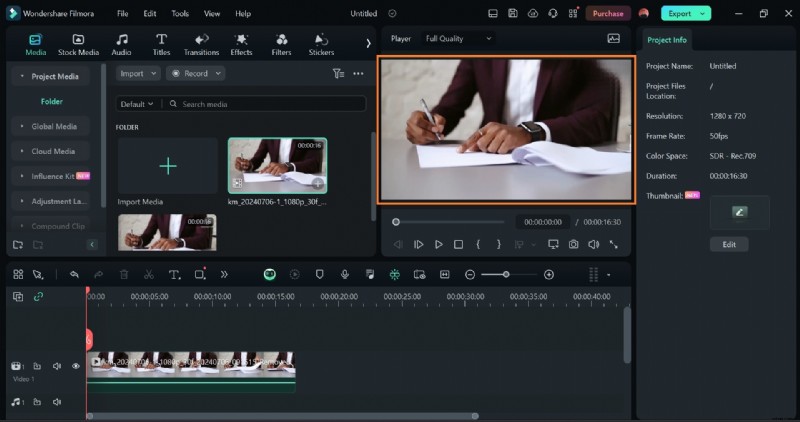This screenshot has height=422, width=800.
Task: Click the Crop tool icon in timeline toolbar
Action: (200, 275)
